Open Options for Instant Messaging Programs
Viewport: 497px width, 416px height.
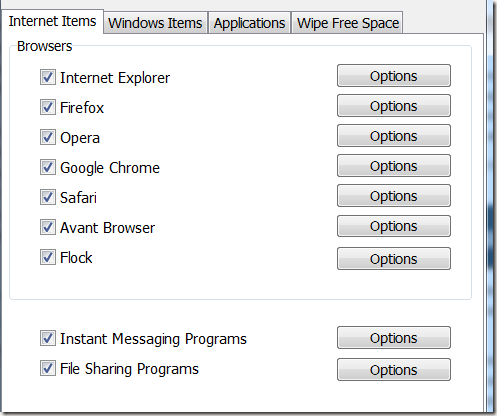click(394, 338)
